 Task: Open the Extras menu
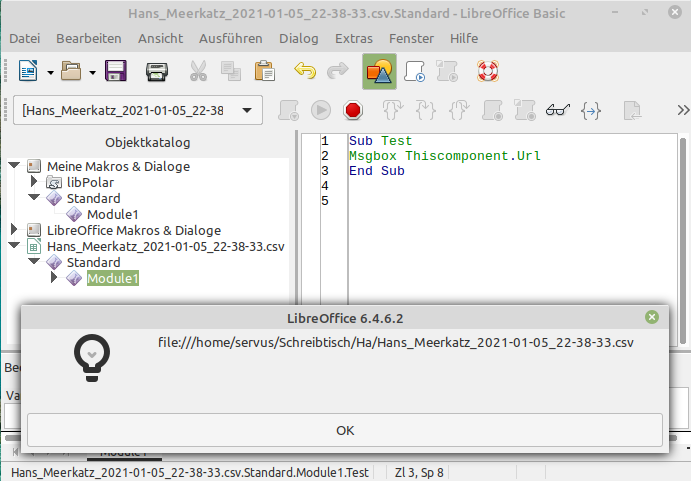pyautogui.click(x=354, y=39)
